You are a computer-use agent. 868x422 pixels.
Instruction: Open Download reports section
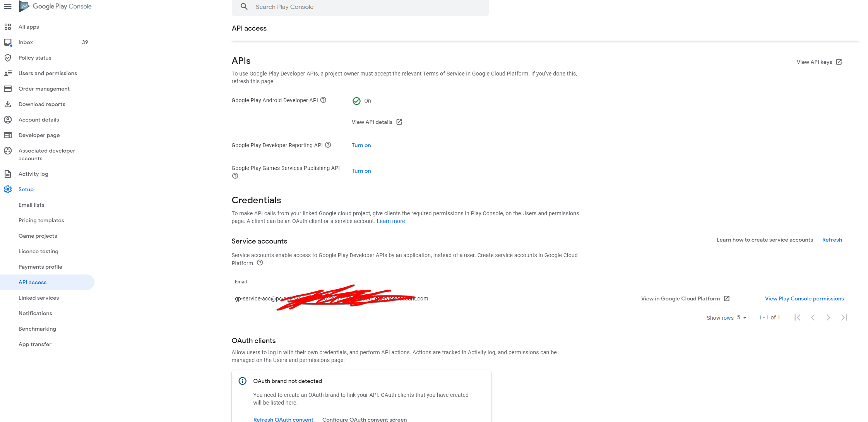click(42, 104)
